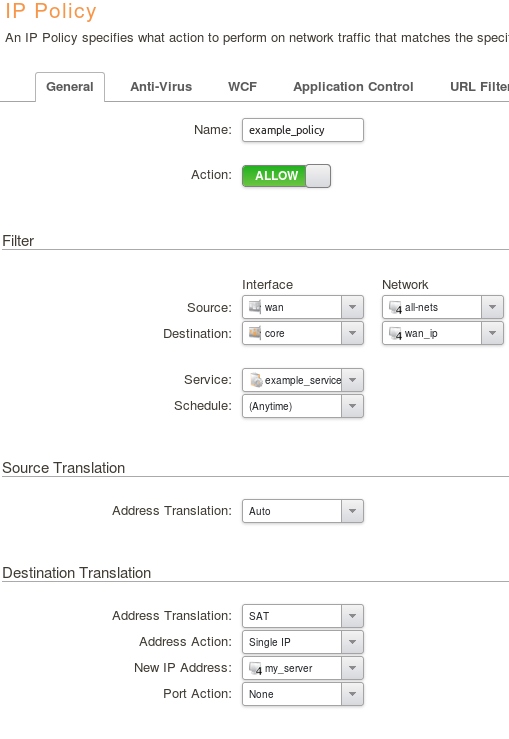This screenshot has width=509, height=739.
Task: Expand Source Translation Address Translation Auto dropdown
Action: [353, 511]
